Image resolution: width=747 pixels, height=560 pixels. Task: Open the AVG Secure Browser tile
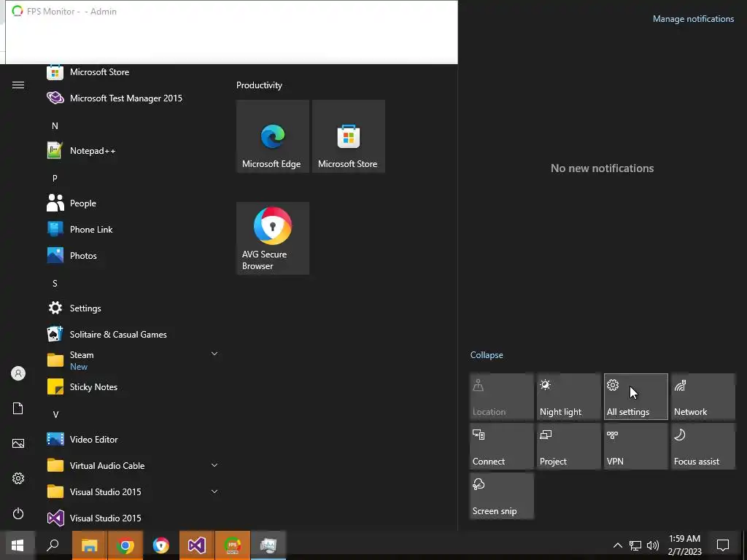coord(273,238)
